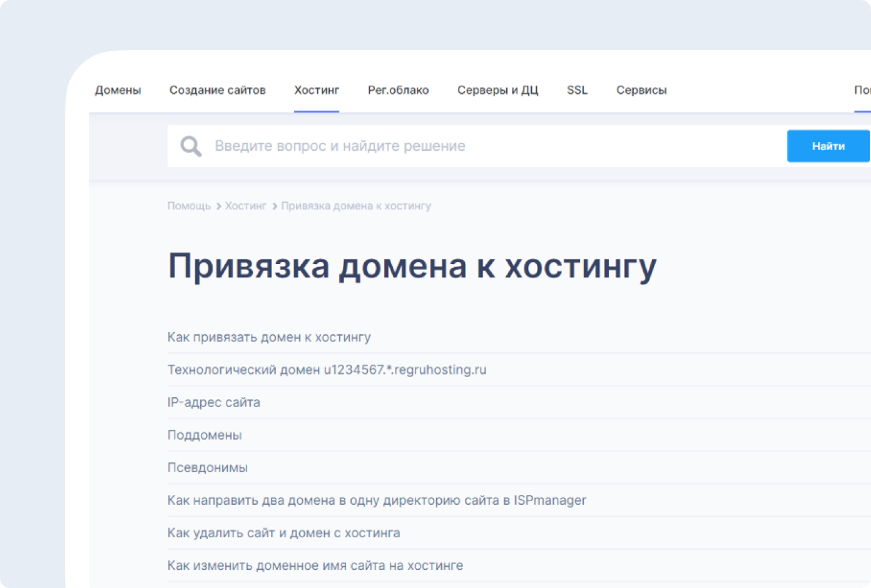Click the magnifying glass search icon

[x=191, y=146]
